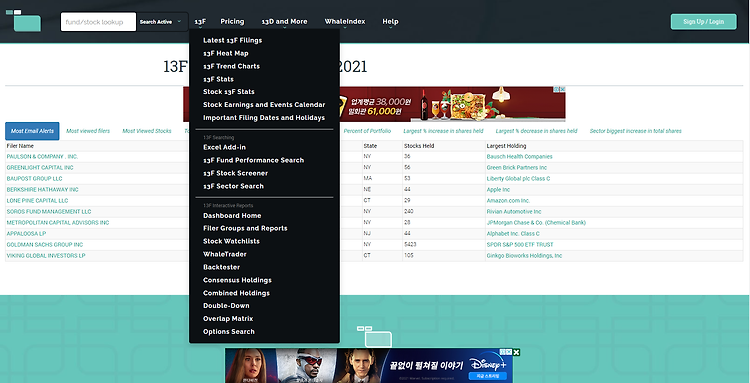Select Latest 13F Filings menu entry
The width and height of the screenshot is (750, 383).
point(232,40)
